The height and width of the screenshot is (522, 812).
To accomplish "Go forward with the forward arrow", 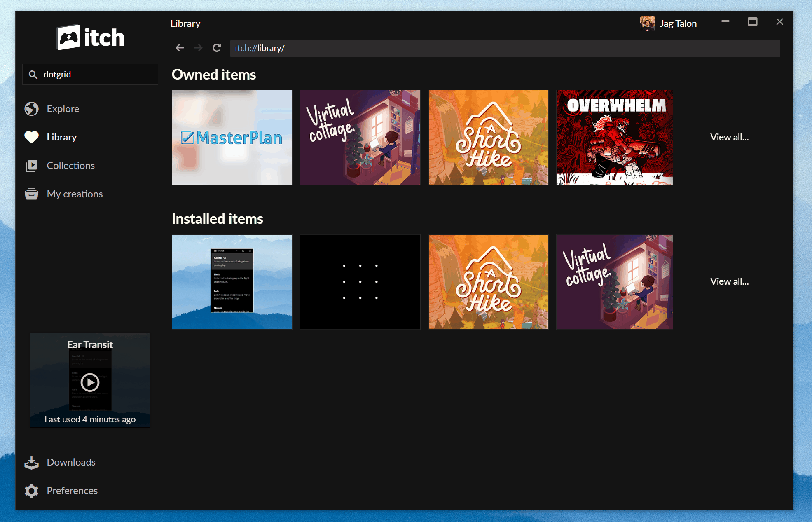I will point(198,48).
